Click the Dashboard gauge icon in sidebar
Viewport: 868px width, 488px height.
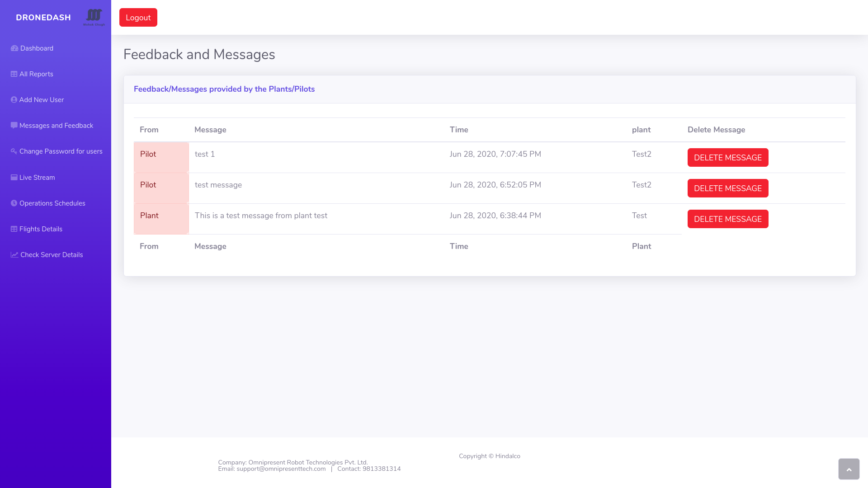point(14,48)
